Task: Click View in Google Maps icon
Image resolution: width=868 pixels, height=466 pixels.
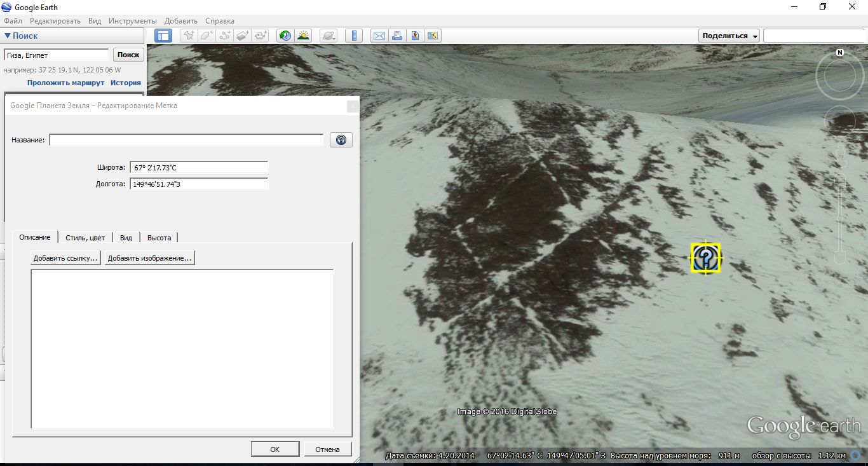Action: 433,36
